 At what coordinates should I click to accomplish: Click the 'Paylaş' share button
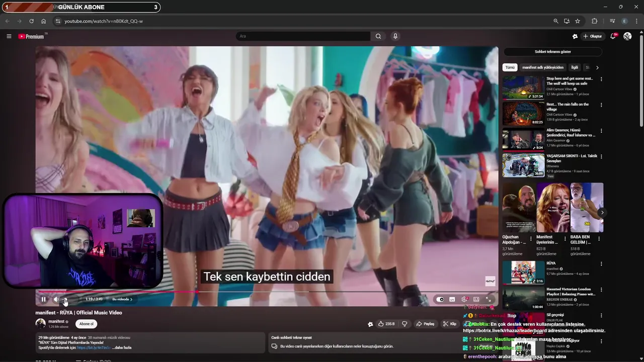point(425,324)
